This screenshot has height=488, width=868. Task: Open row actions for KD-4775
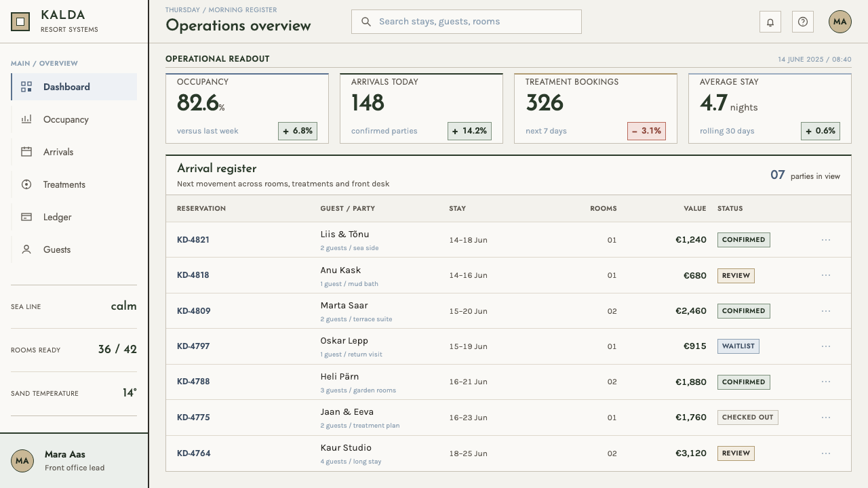(826, 418)
